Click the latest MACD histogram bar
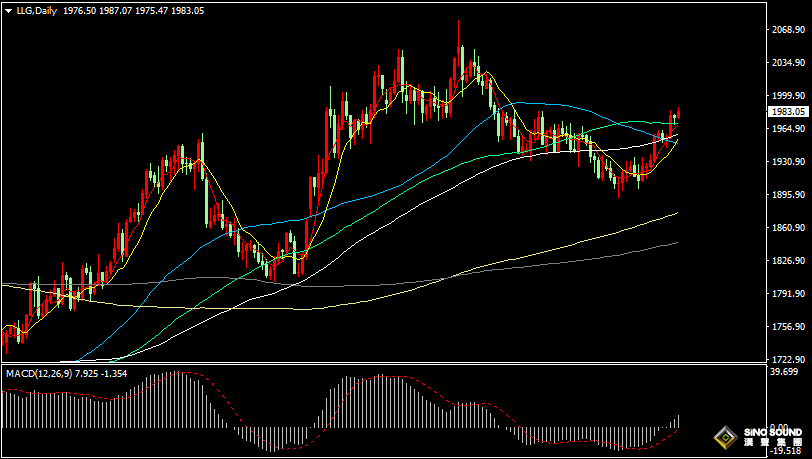812x459 pixels. coord(678,422)
